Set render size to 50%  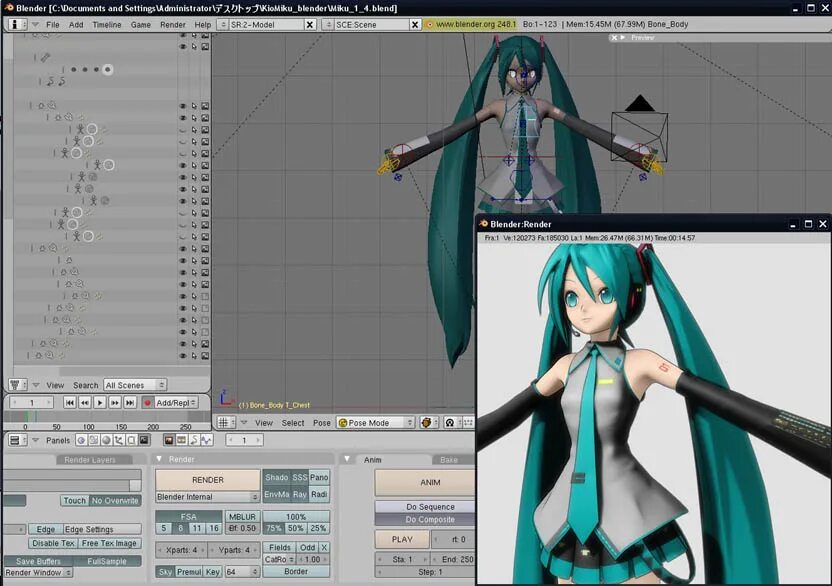[x=296, y=528]
